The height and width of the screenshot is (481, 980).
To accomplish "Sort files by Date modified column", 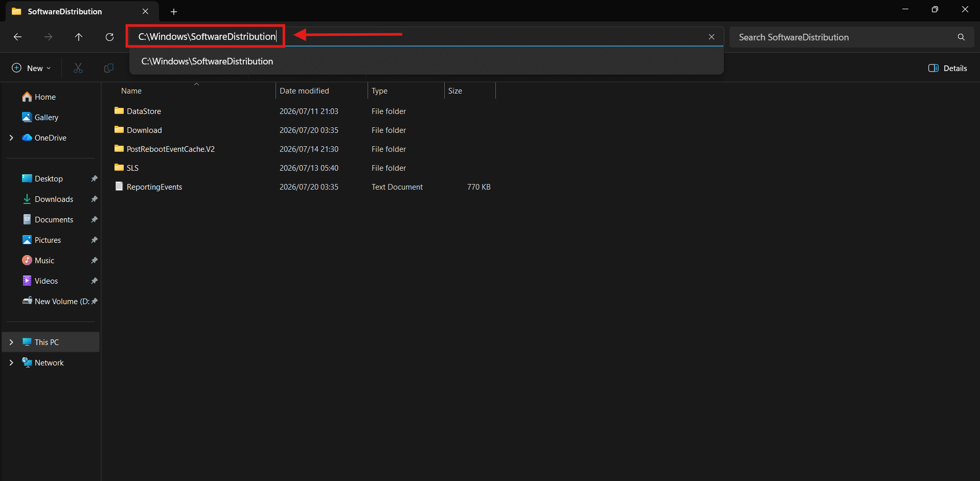I will pos(322,91).
